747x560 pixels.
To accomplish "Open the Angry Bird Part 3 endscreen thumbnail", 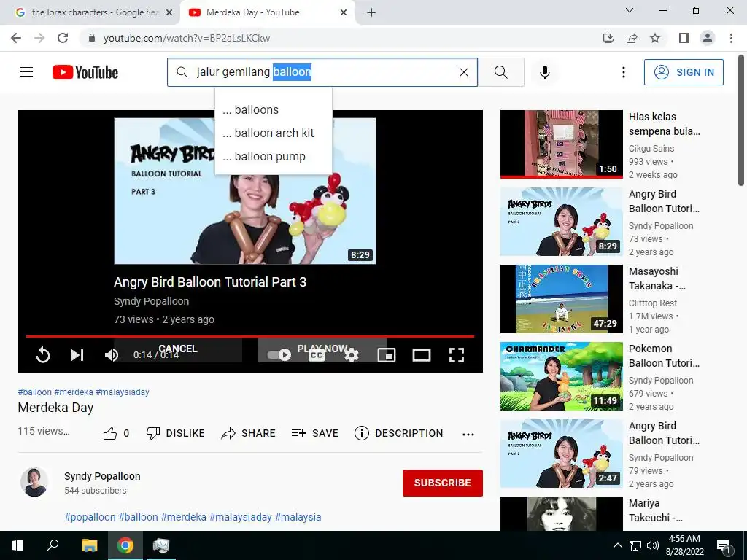I will pos(245,191).
